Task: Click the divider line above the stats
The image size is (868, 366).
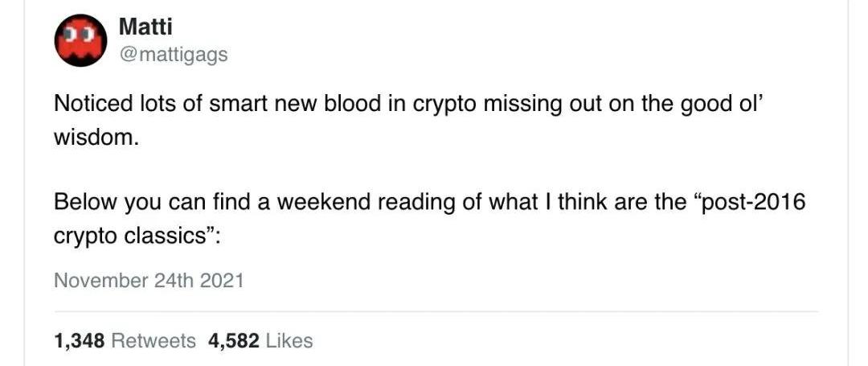Action: tap(436, 311)
